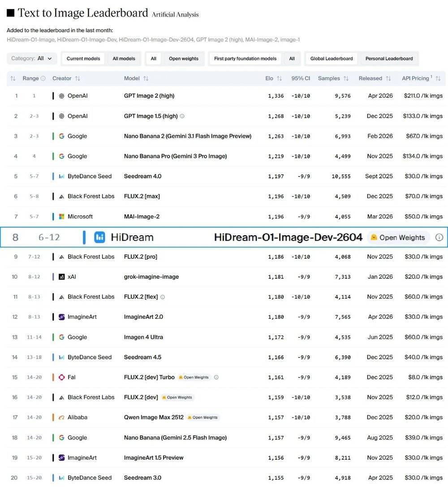Switch to Global Leaderboard
This screenshot has height=487, width=448.
click(x=332, y=58)
